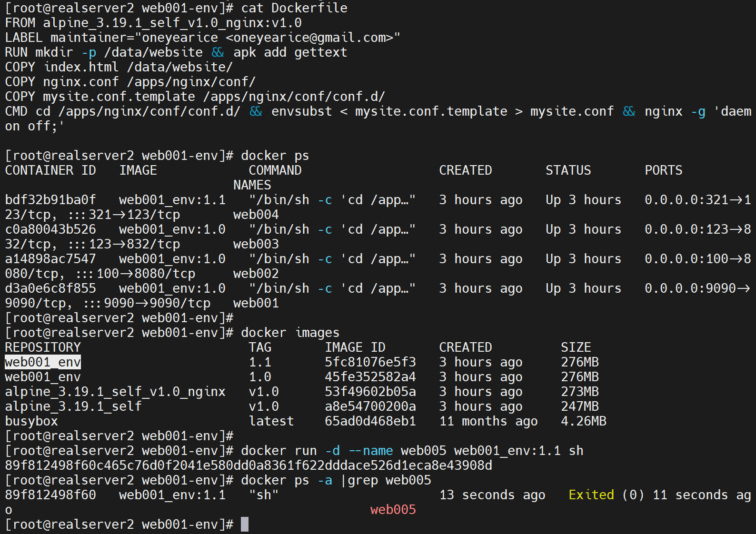756x534 pixels.
Task: Click the PORTS column header
Action: click(663, 170)
